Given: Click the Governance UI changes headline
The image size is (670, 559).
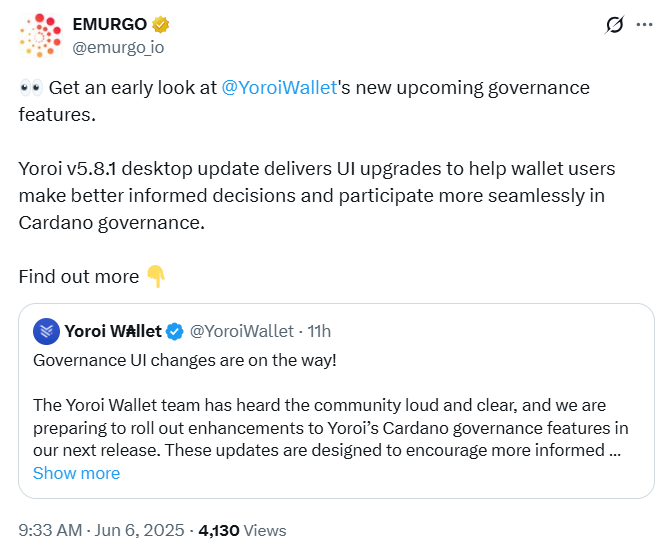Looking at the screenshot, I should tap(185, 360).
